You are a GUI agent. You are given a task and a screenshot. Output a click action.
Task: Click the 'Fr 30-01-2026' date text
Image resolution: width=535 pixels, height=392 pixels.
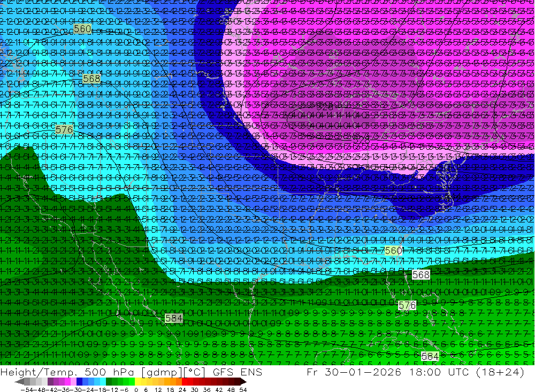click(x=354, y=372)
